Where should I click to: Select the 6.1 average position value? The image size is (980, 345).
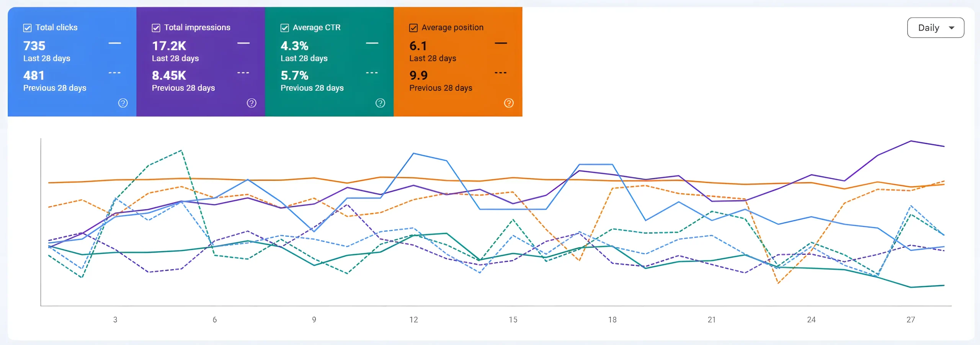[418, 46]
